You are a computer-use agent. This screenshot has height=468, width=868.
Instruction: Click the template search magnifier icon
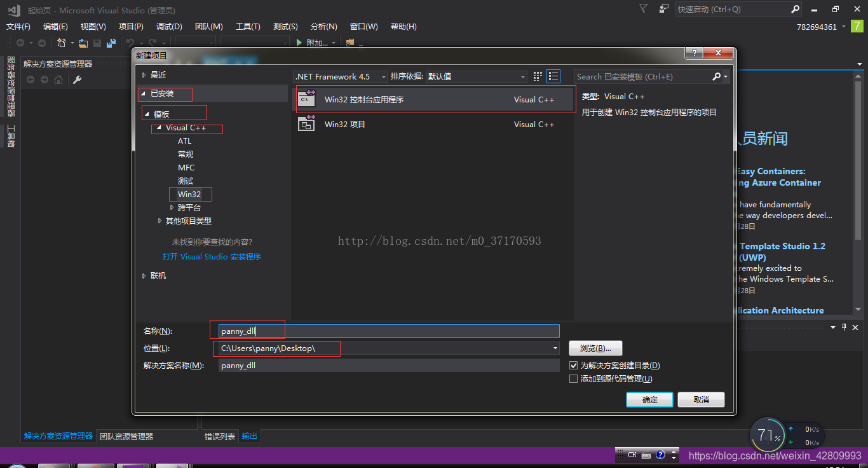pyautogui.click(x=717, y=76)
